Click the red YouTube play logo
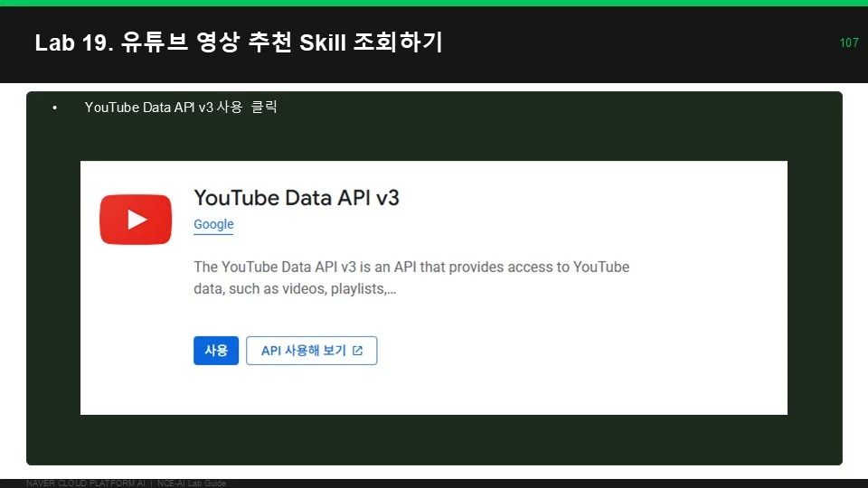This screenshot has height=488, width=868. 136,219
